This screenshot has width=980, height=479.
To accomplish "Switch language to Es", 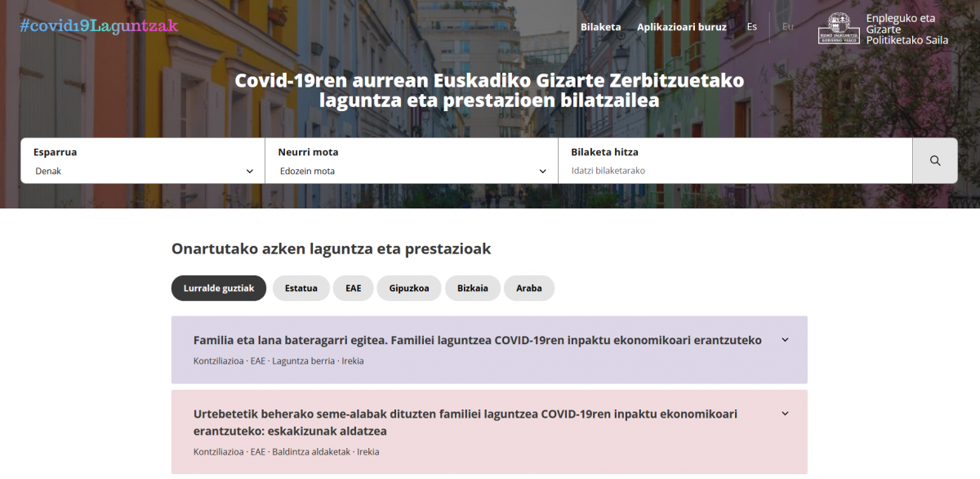I will 751,27.
